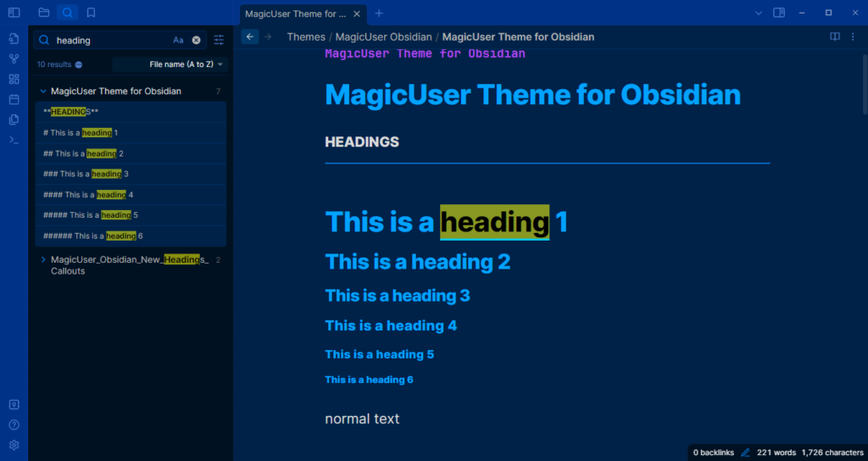Open the tab list dropdown chevron
The image size is (868, 461).
[x=759, y=13]
